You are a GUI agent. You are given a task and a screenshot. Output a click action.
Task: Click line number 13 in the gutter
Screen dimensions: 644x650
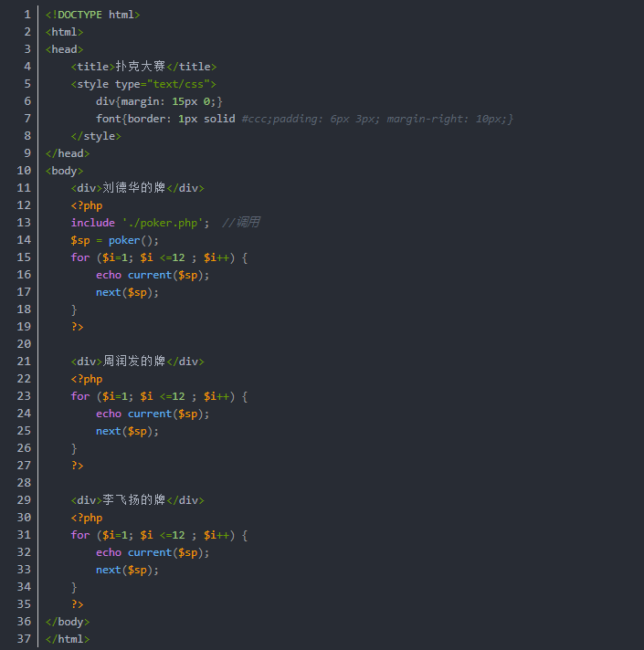(x=25, y=223)
